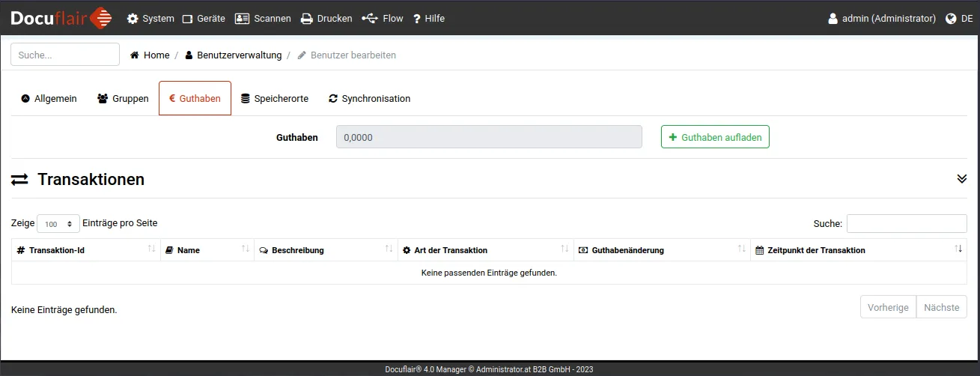Click the Hilfe question mark icon
Image resolution: width=980 pixels, height=376 pixels.
tap(417, 19)
